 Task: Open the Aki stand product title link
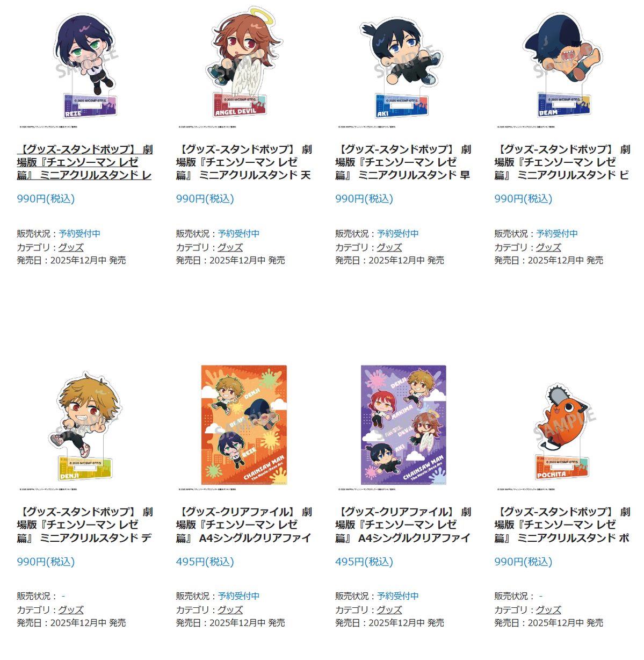click(403, 162)
